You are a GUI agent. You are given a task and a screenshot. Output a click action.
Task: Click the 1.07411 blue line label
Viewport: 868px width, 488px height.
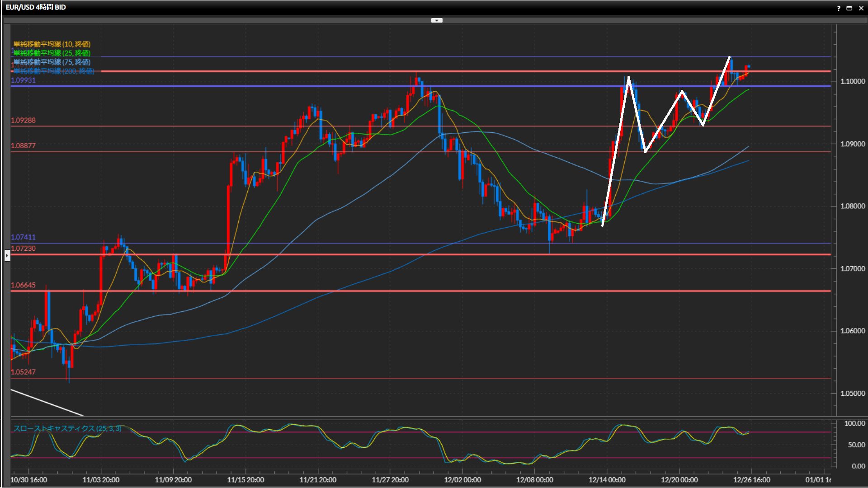click(x=23, y=237)
